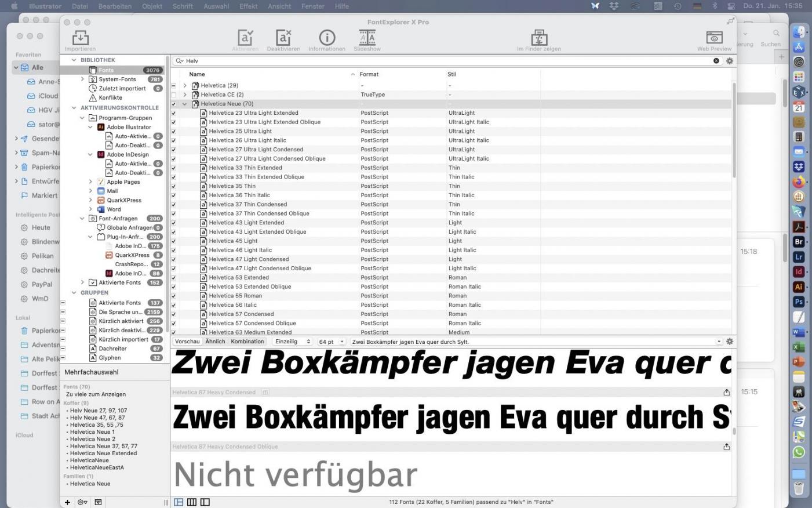Click the preview text input field
The image size is (812, 508).
click(x=532, y=342)
